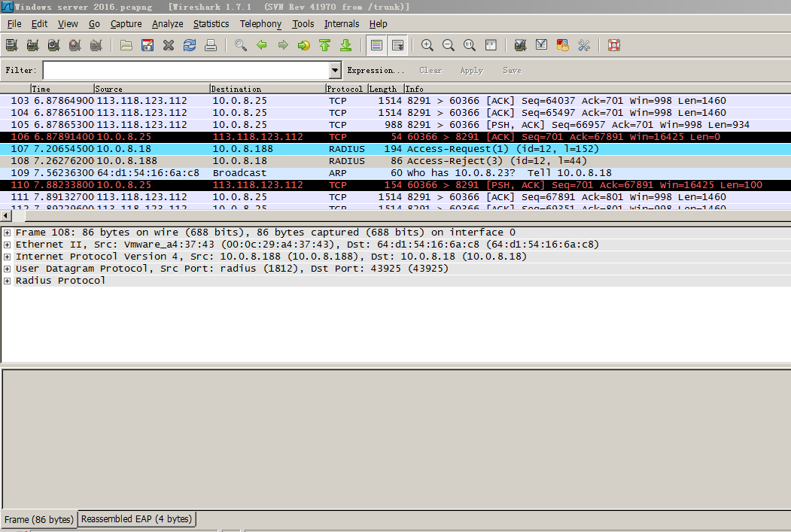Image resolution: width=791 pixels, height=532 pixels.
Task: Open the filter history dropdown arrow
Action: click(x=335, y=70)
